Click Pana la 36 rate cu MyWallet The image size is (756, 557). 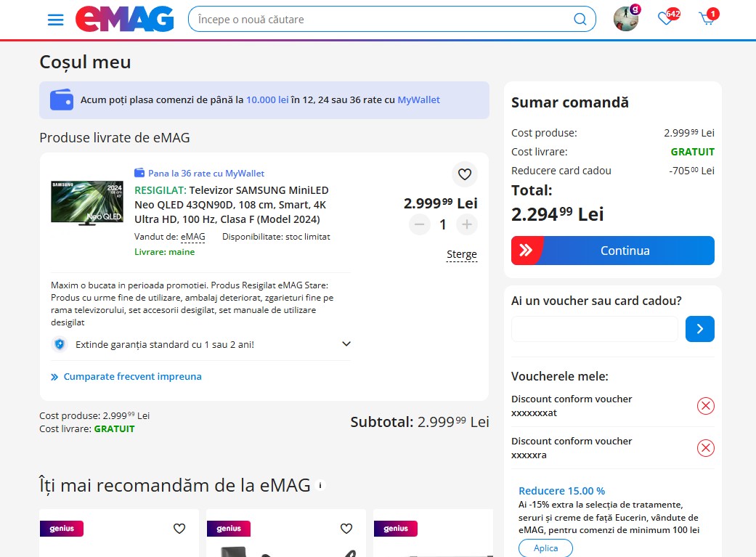[200, 173]
